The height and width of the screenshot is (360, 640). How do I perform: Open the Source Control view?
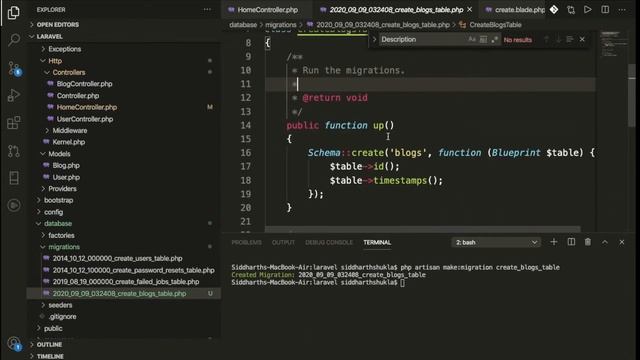[x=14, y=68]
